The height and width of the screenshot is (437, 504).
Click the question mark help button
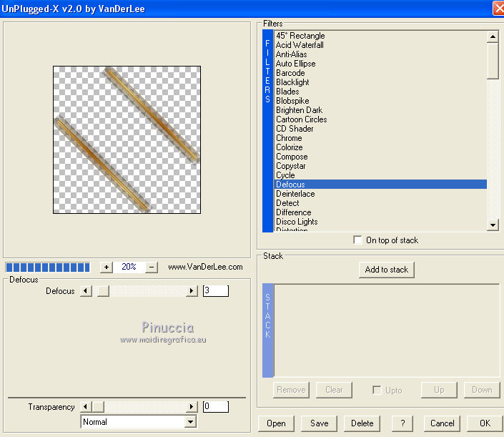(402, 423)
